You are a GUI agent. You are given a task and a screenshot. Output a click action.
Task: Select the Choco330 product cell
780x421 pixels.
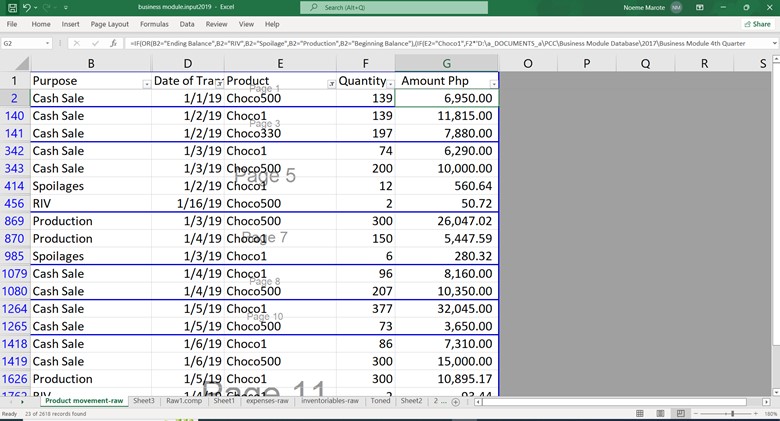(x=280, y=133)
